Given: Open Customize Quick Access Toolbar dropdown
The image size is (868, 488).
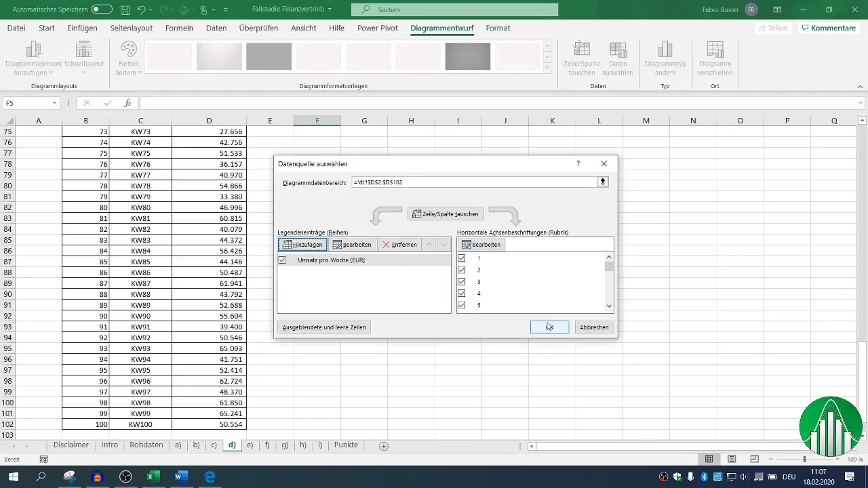Looking at the screenshot, I should [x=226, y=10].
